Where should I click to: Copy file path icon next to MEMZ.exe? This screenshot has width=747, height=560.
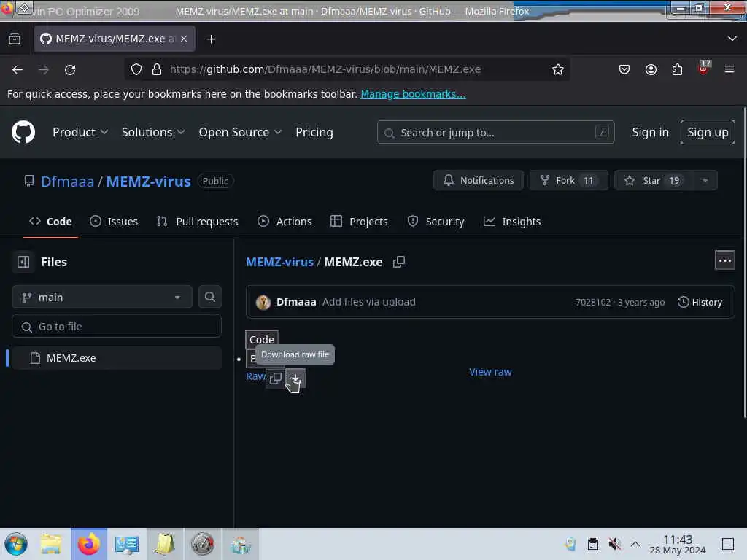tap(399, 262)
